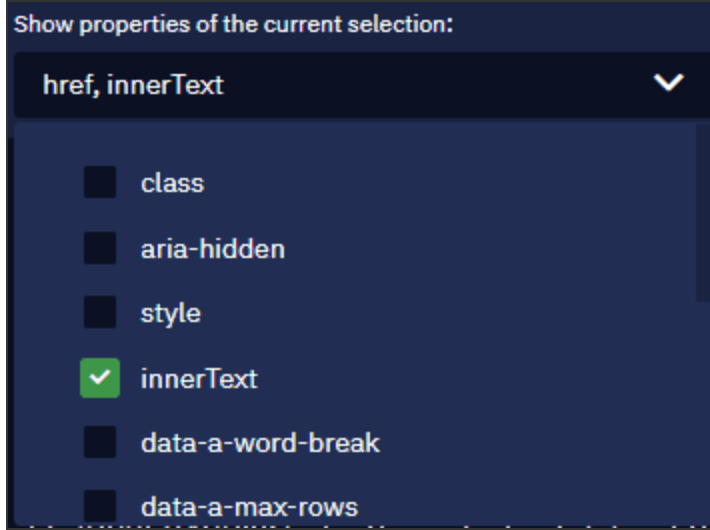
Task: Enable the data-a-word-break checkbox
Action: coord(100,442)
